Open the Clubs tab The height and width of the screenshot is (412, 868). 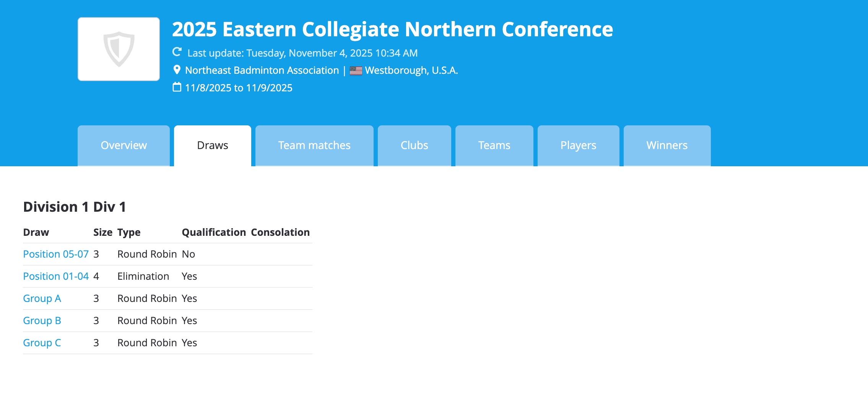414,145
